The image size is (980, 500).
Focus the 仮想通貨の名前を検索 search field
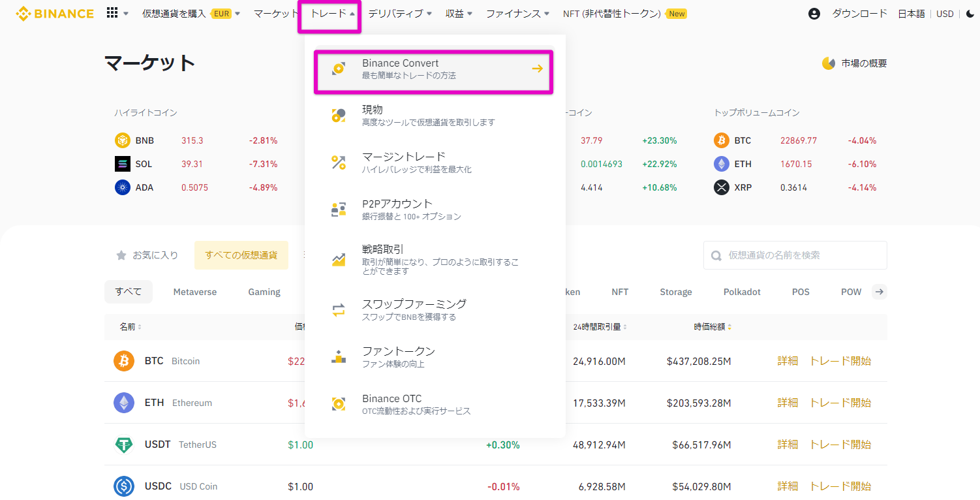tap(795, 255)
